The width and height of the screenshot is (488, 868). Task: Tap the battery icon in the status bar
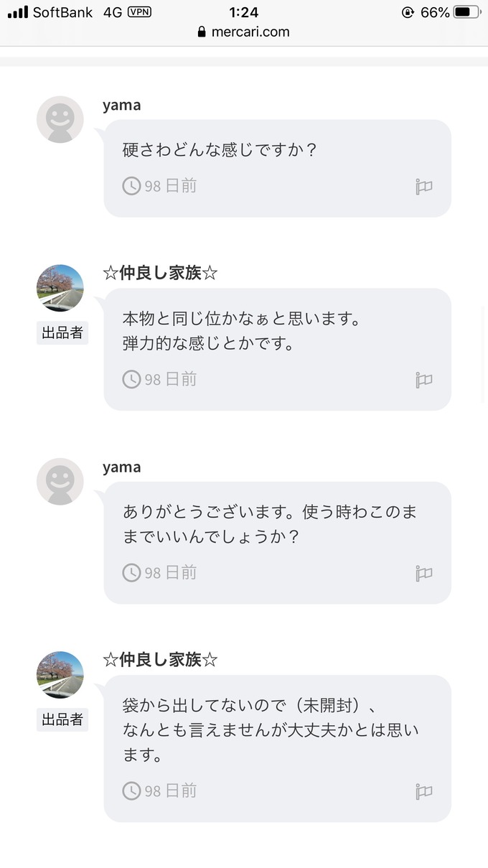466,12
